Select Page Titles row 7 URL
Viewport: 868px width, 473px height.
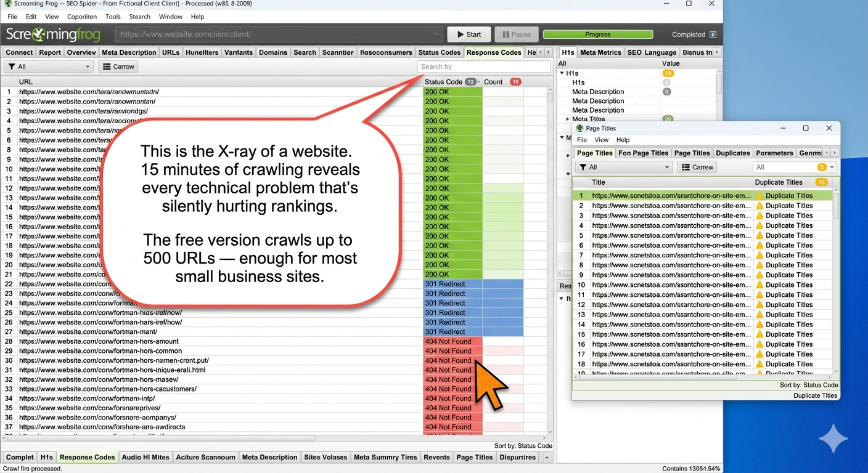pyautogui.click(x=671, y=255)
